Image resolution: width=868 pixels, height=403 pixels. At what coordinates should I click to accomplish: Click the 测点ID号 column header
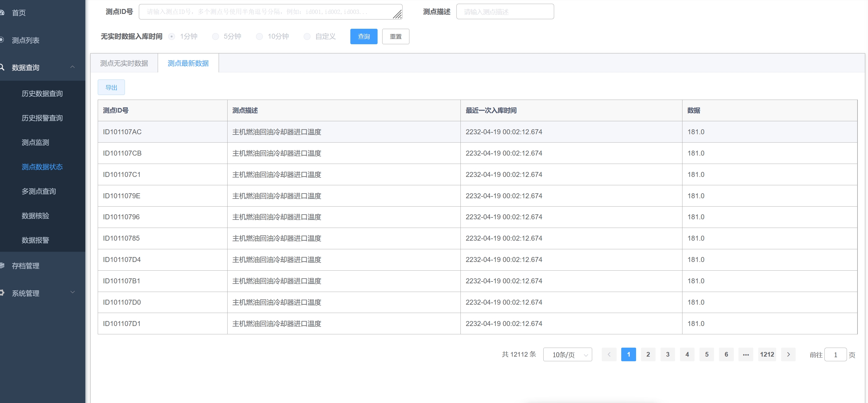(x=162, y=110)
